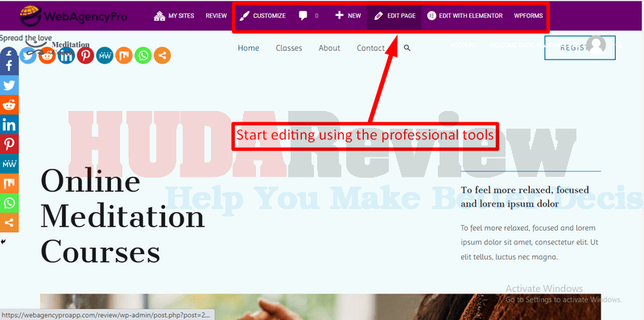Click square LinkedIn button in floating sidebar
Image resolution: width=644 pixels, height=320 pixels.
pyautogui.click(x=9, y=125)
